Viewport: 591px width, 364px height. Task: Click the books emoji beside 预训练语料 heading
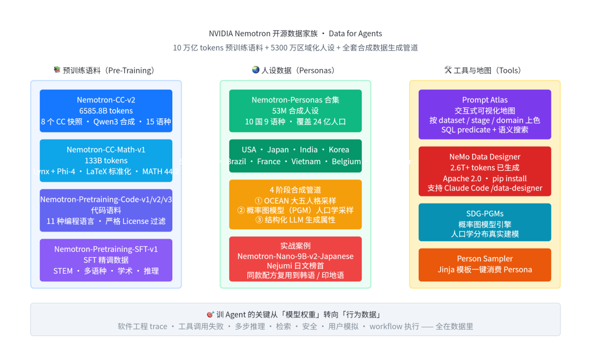click(57, 70)
